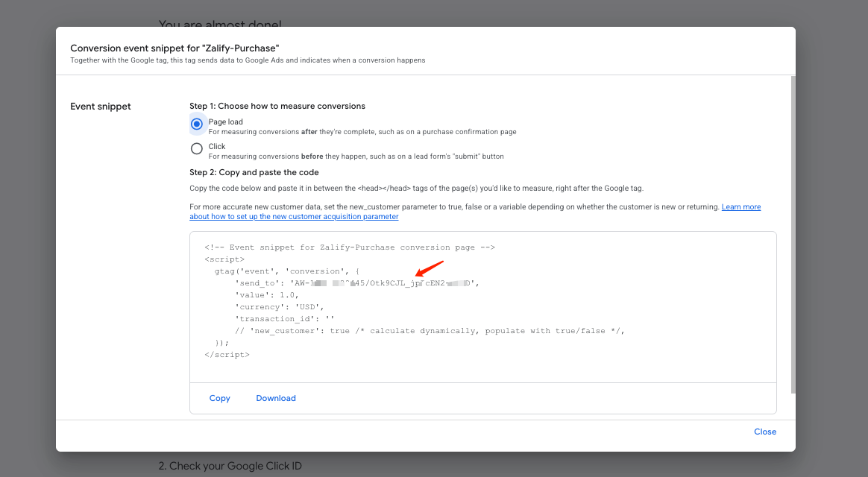The image size is (868, 477).
Task: Click 'Step 2: Copy and paste the code'
Action: 254,172
